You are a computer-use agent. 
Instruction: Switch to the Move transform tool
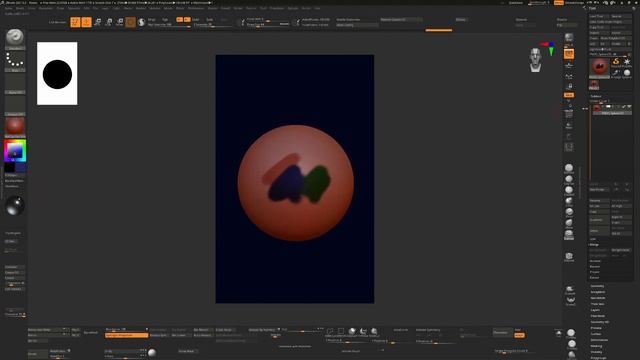pos(98,22)
